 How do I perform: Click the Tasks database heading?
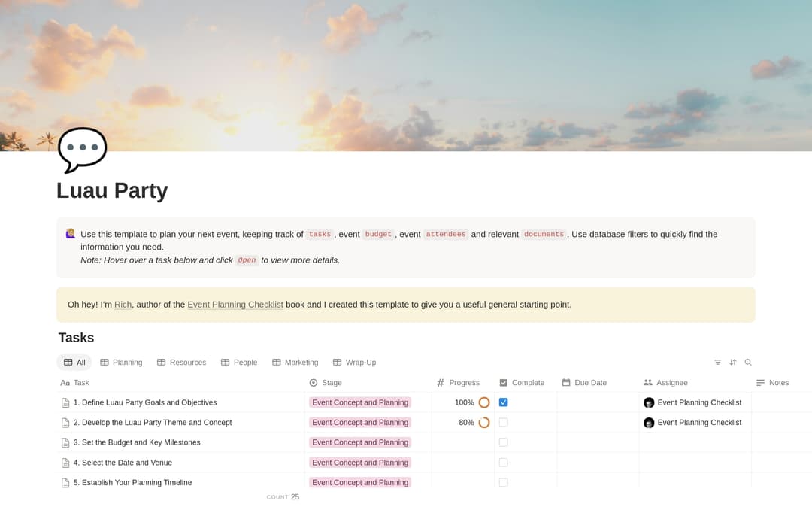pyautogui.click(x=76, y=338)
